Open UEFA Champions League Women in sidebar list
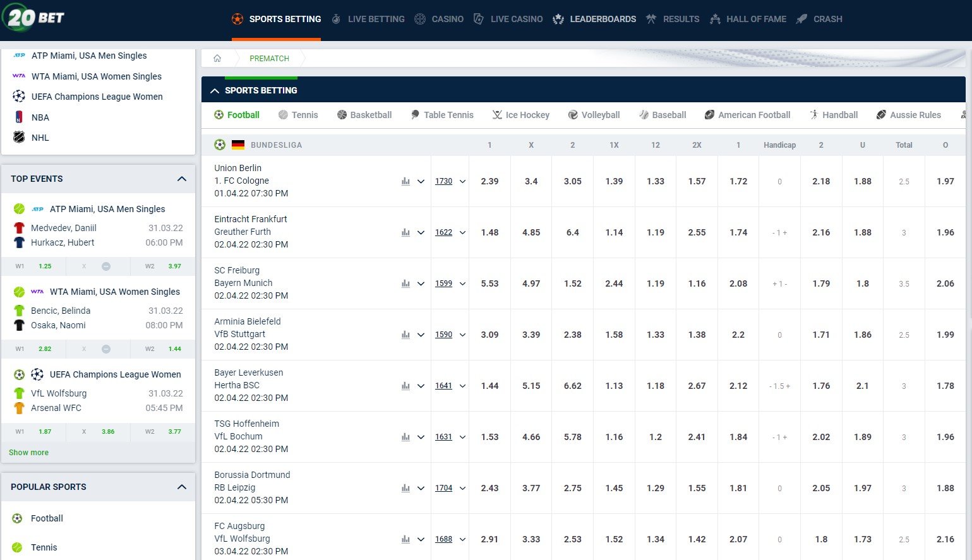 click(x=97, y=97)
